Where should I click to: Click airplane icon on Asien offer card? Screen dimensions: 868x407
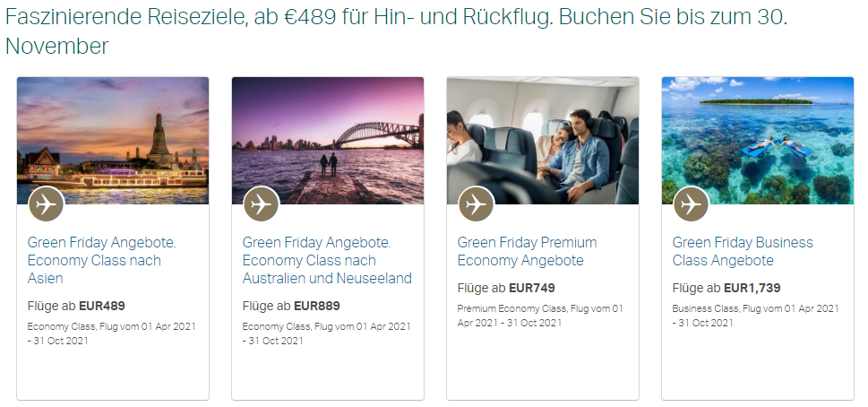[46, 204]
